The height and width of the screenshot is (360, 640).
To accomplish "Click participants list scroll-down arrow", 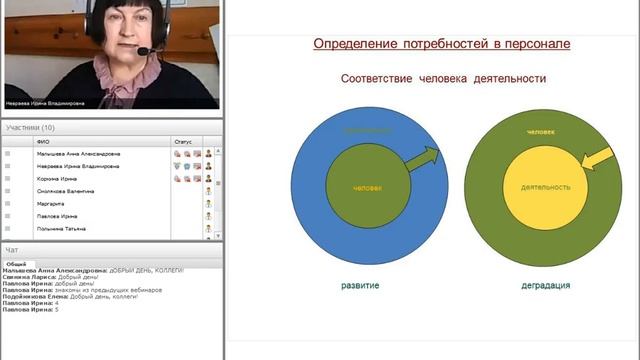I will click(218, 236).
